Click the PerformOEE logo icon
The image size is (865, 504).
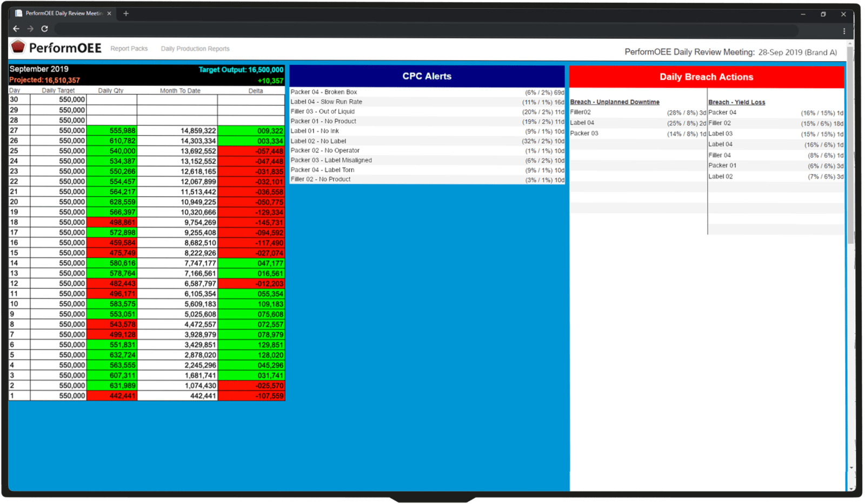pyautogui.click(x=18, y=47)
